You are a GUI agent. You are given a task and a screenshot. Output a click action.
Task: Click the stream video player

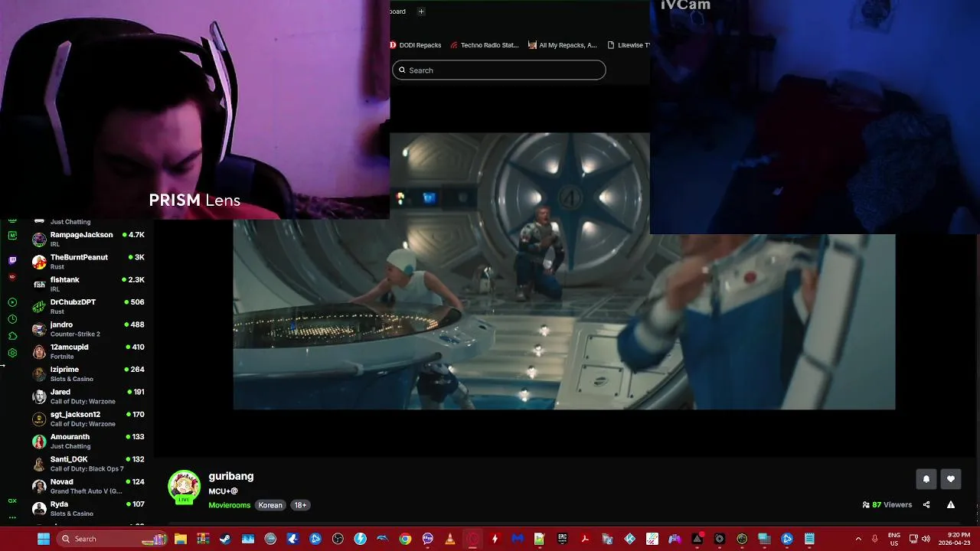tap(564, 272)
